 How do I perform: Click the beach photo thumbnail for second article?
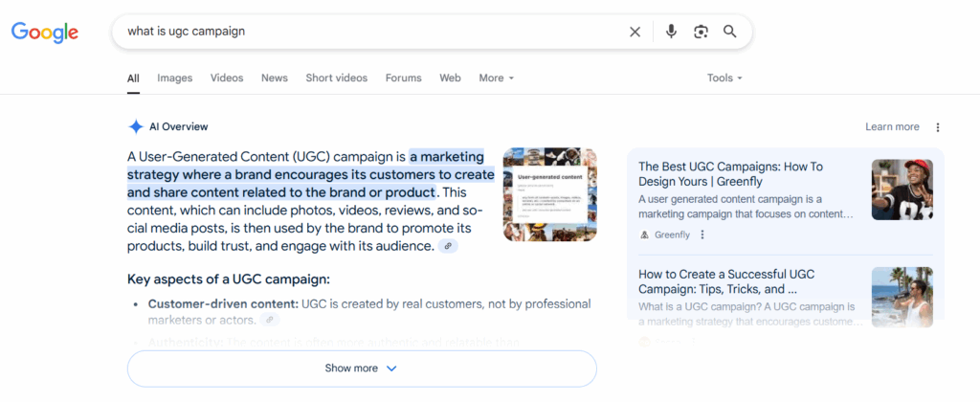(x=902, y=297)
